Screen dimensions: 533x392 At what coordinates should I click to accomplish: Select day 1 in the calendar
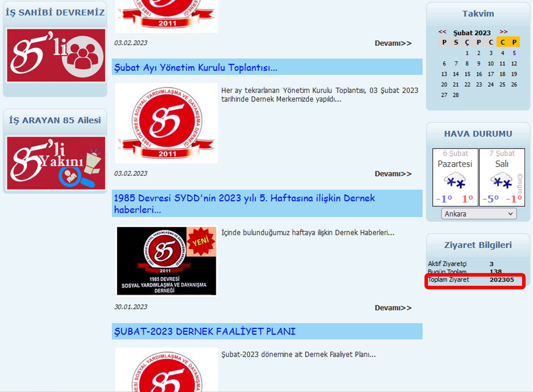(467, 53)
